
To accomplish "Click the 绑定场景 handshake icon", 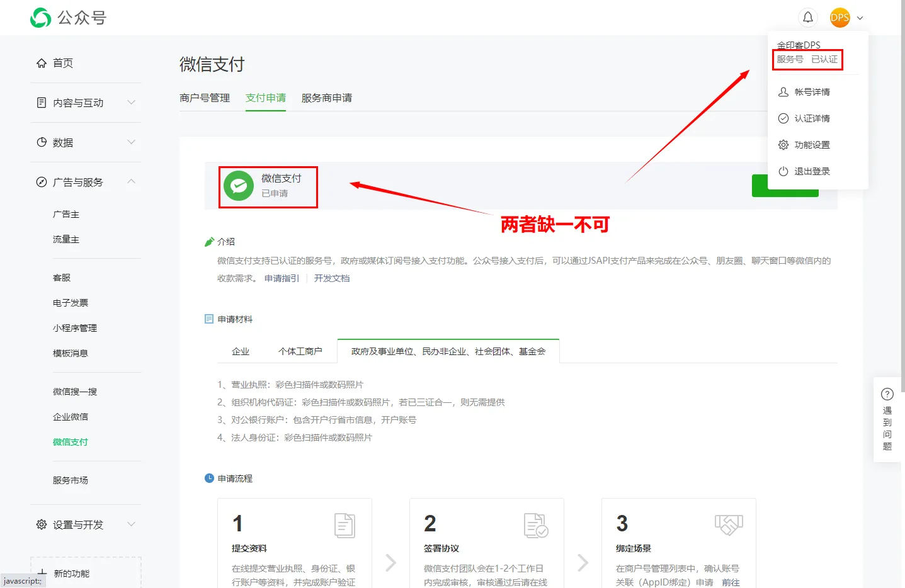I will 729,524.
